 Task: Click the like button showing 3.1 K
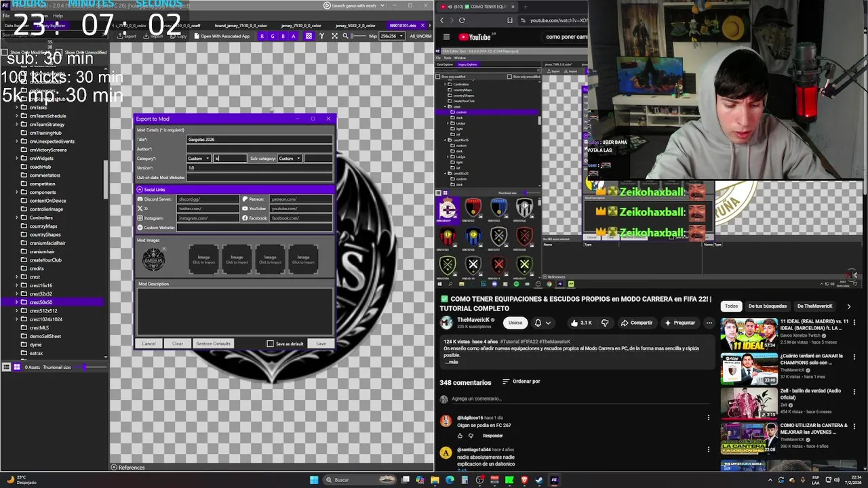point(582,323)
